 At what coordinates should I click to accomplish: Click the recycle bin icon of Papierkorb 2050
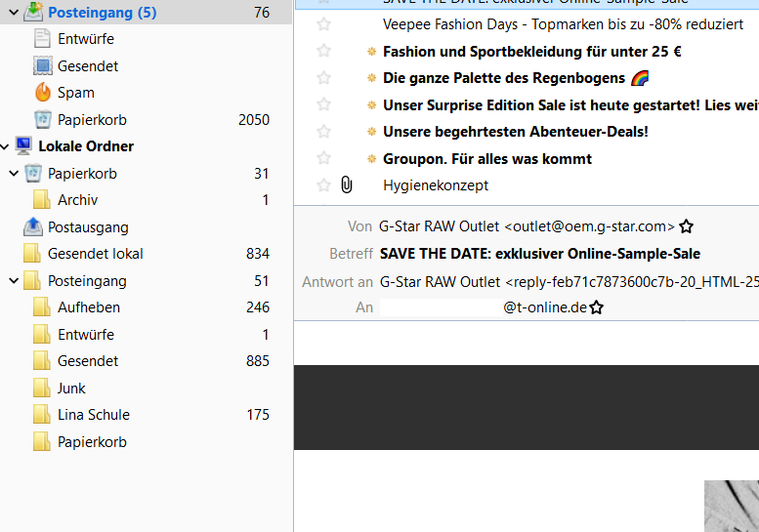[42, 120]
